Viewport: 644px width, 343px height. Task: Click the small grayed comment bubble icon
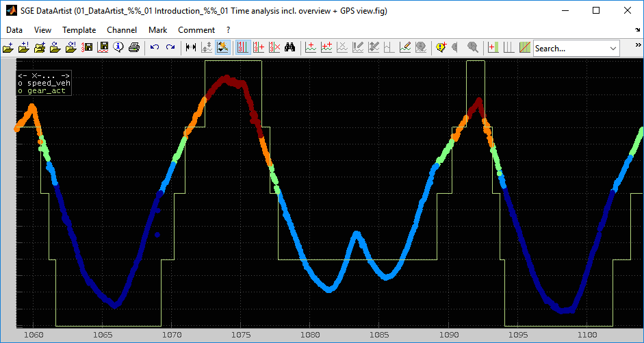tap(454, 47)
